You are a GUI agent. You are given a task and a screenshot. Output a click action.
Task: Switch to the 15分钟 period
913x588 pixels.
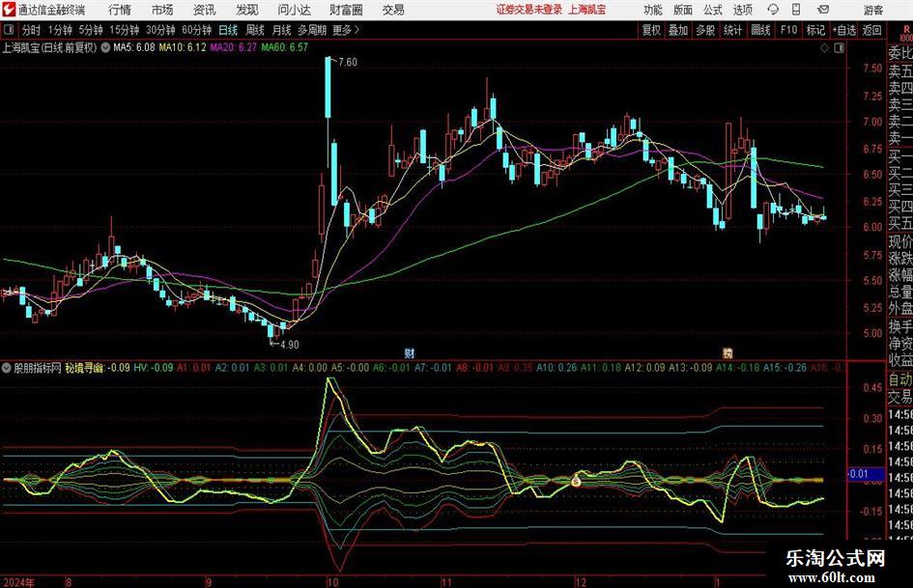[x=124, y=30]
